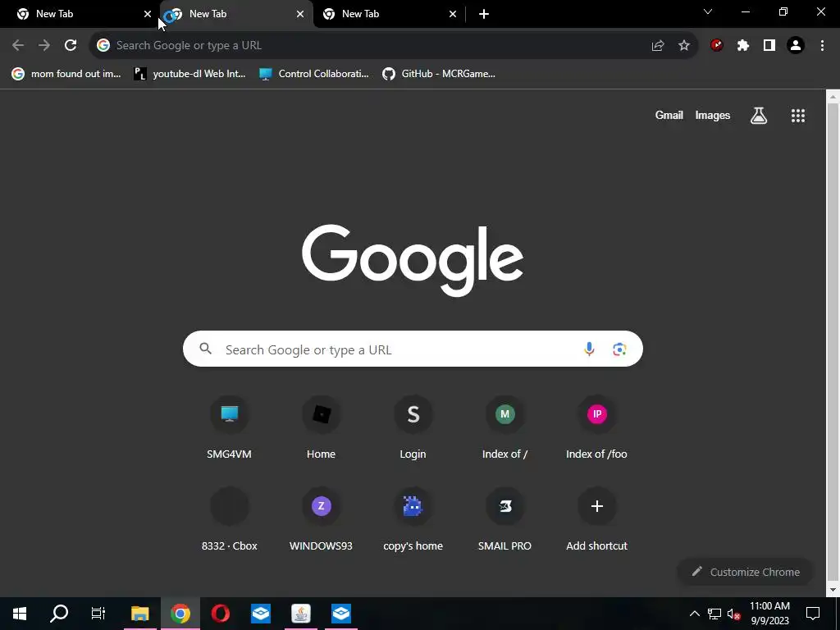Screen dimensions: 840x630
Task: Open the copy's home shortcut
Action: [413, 521]
